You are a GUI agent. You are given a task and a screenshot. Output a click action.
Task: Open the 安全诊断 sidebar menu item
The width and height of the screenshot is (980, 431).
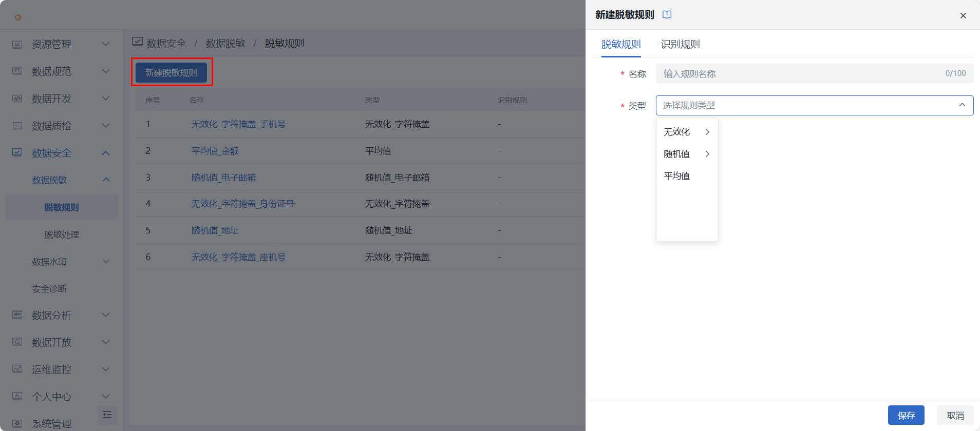(x=49, y=289)
